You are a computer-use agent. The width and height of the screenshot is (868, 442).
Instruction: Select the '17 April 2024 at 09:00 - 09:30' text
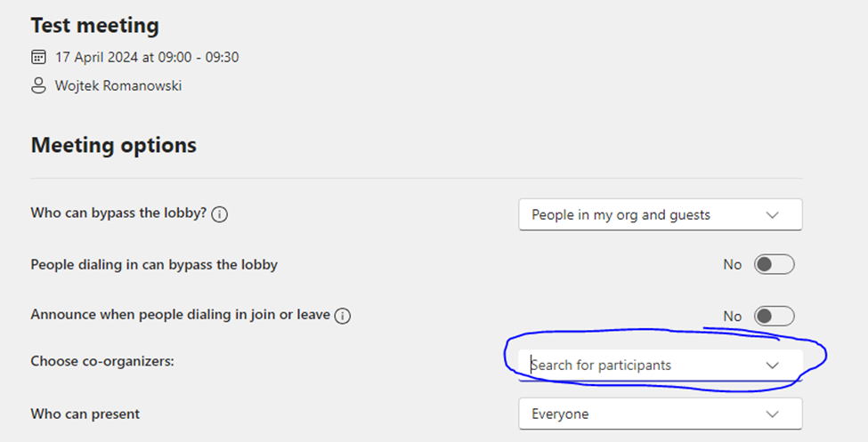tap(147, 58)
